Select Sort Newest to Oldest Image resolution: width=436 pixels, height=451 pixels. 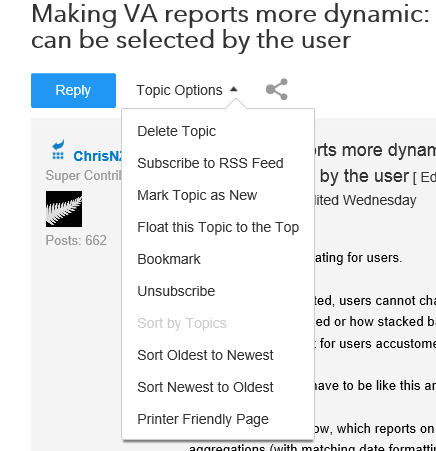click(x=205, y=387)
